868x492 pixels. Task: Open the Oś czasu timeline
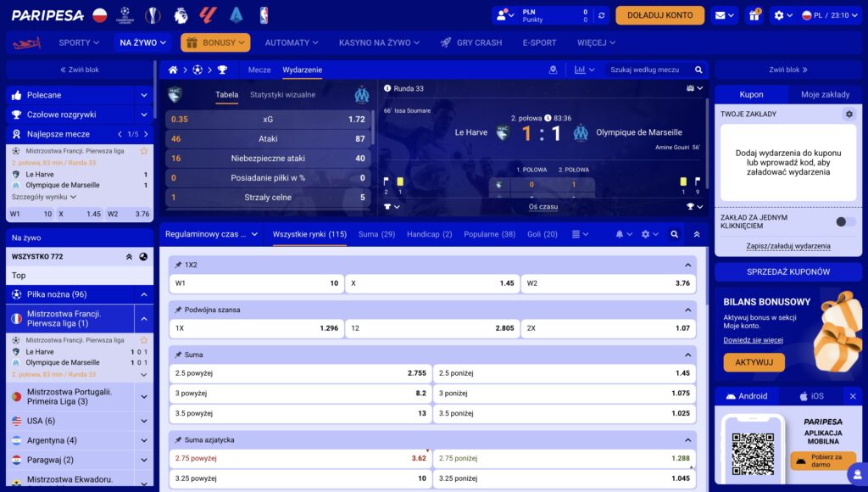click(543, 207)
